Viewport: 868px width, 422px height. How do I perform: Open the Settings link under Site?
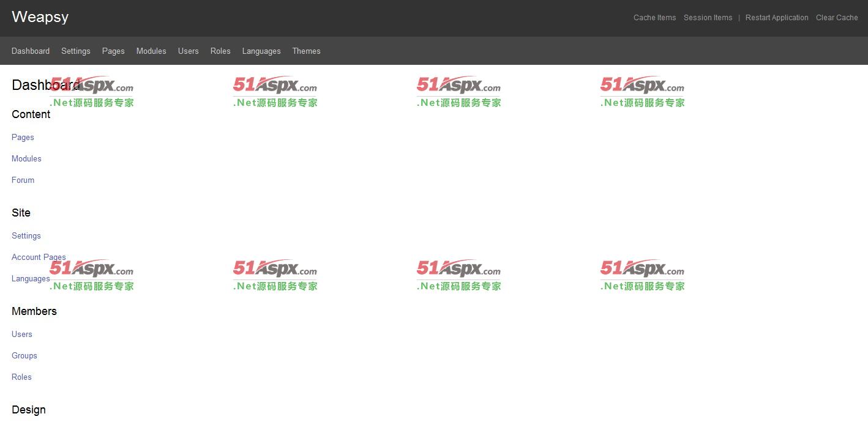pyautogui.click(x=26, y=235)
